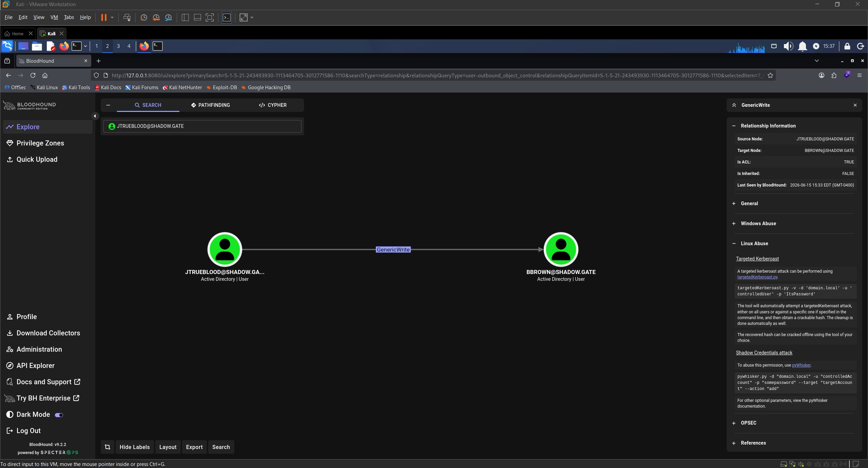
Task: Collapse all sections in GenericWrite panel header
Action: [x=734, y=105]
